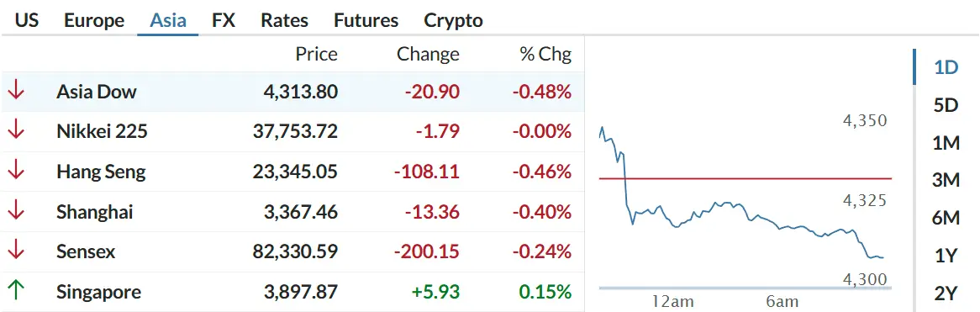Screen dimensions: 980x312
Task: Select the FX tab
Action: (x=223, y=20)
